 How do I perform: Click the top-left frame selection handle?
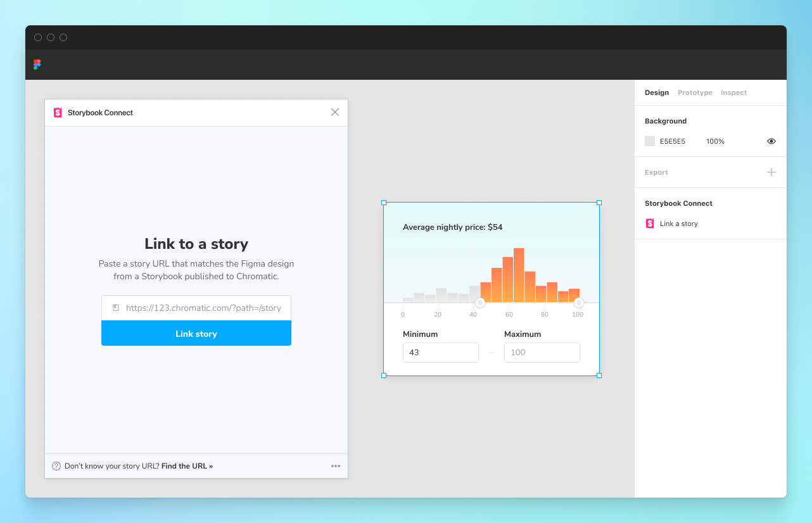(384, 203)
